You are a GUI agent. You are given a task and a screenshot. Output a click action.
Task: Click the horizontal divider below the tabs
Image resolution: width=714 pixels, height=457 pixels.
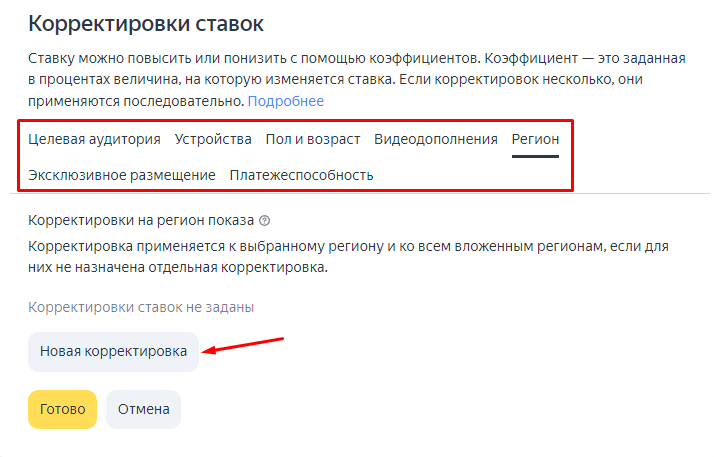(640, 193)
